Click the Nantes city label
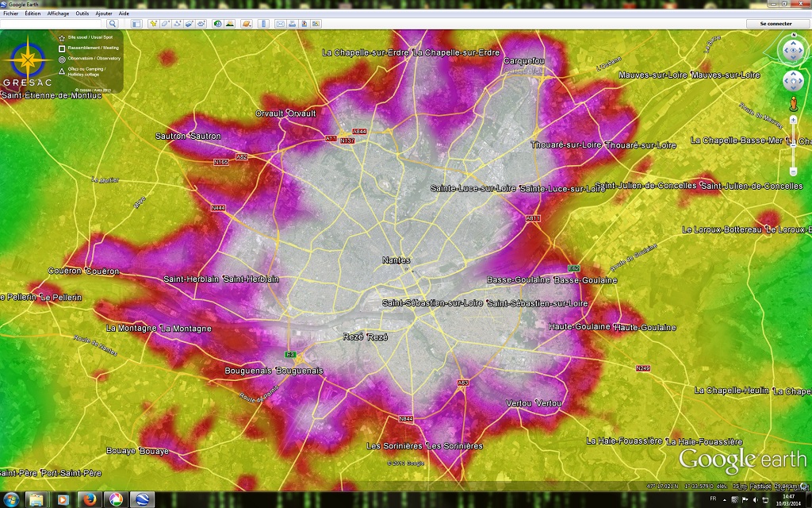Viewport: 812px width, 508px height. [x=396, y=260]
